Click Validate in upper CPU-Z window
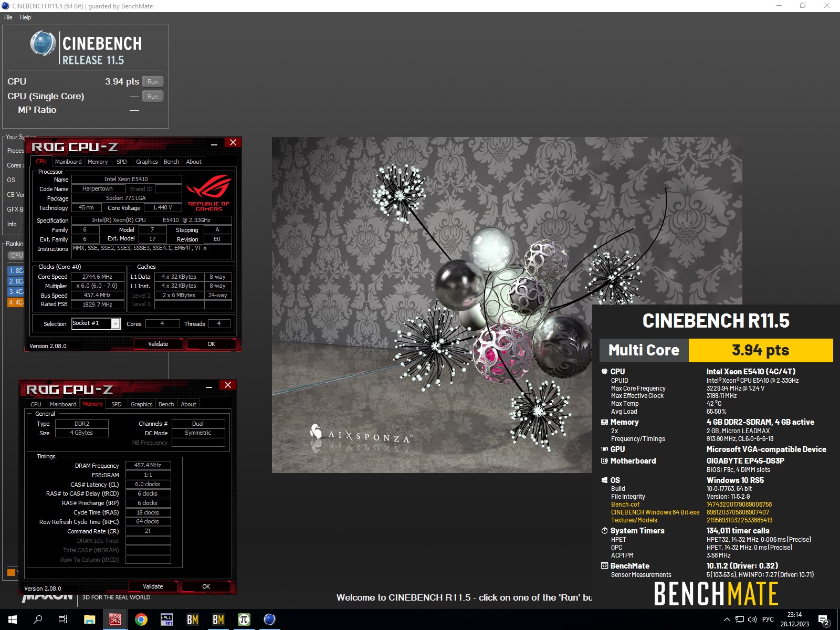Screen dimensions: 840x630 [158, 344]
